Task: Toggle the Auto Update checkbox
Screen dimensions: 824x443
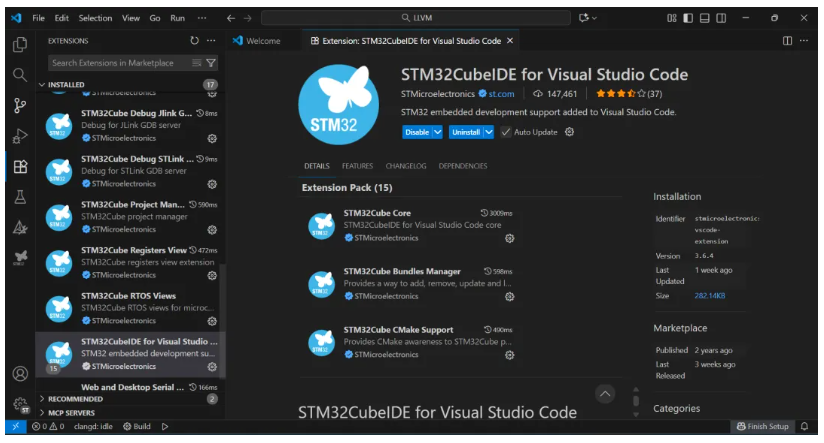Action: pyautogui.click(x=506, y=132)
